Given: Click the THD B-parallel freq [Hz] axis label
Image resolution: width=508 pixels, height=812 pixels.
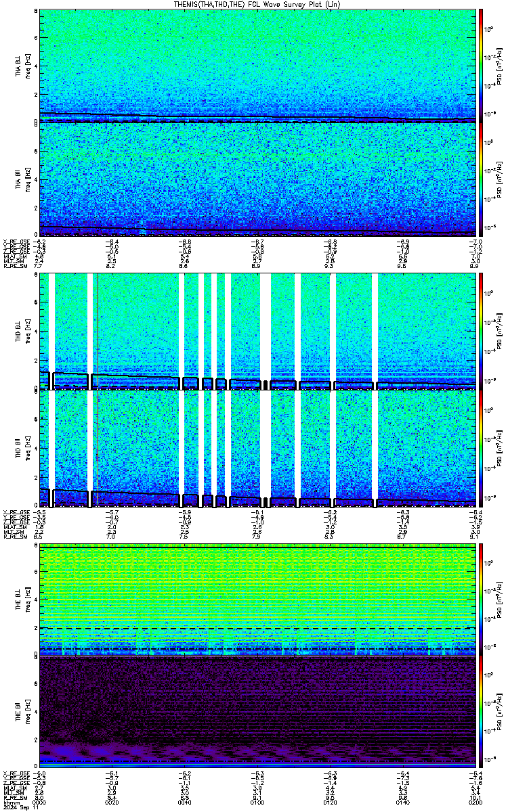Looking at the screenshot, I should point(28,448).
